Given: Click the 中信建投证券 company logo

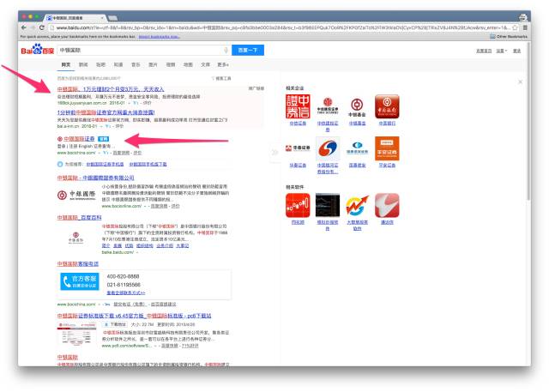Looking at the screenshot, I should tap(328, 106).
